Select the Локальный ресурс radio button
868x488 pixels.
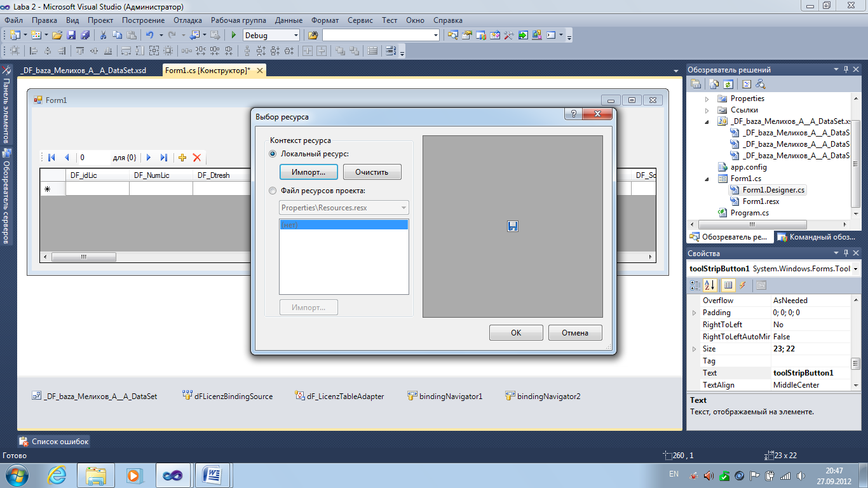[273, 154]
